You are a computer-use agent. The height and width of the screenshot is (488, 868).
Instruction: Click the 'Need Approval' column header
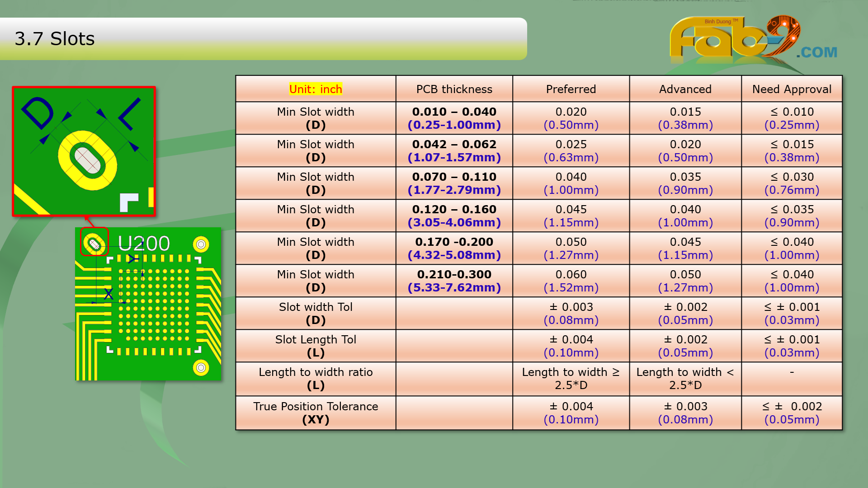click(792, 89)
